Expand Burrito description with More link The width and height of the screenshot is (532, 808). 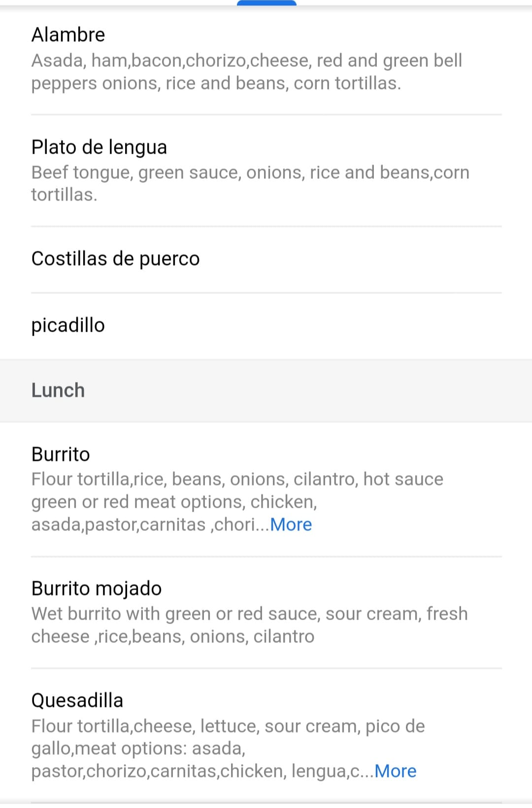point(291,525)
